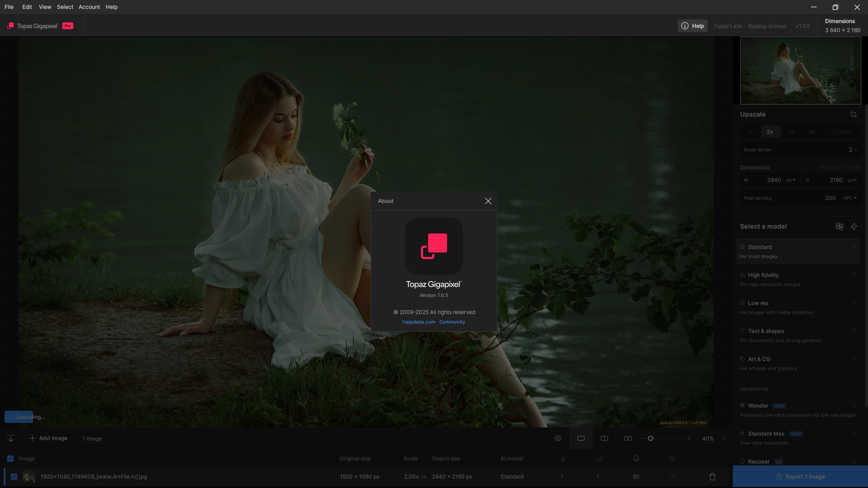Image resolution: width=868 pixels, height=488 pixels.
Task: Click the zoom slider handle
Action: pyautogui.click(x=651, y=438)
